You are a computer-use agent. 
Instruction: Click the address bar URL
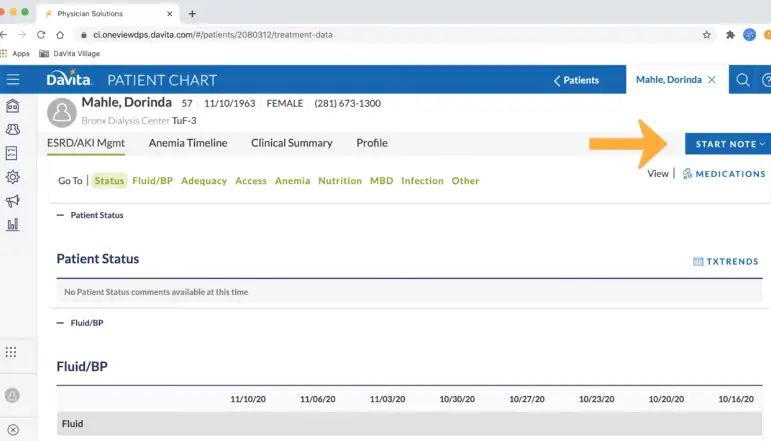point(213,35)
